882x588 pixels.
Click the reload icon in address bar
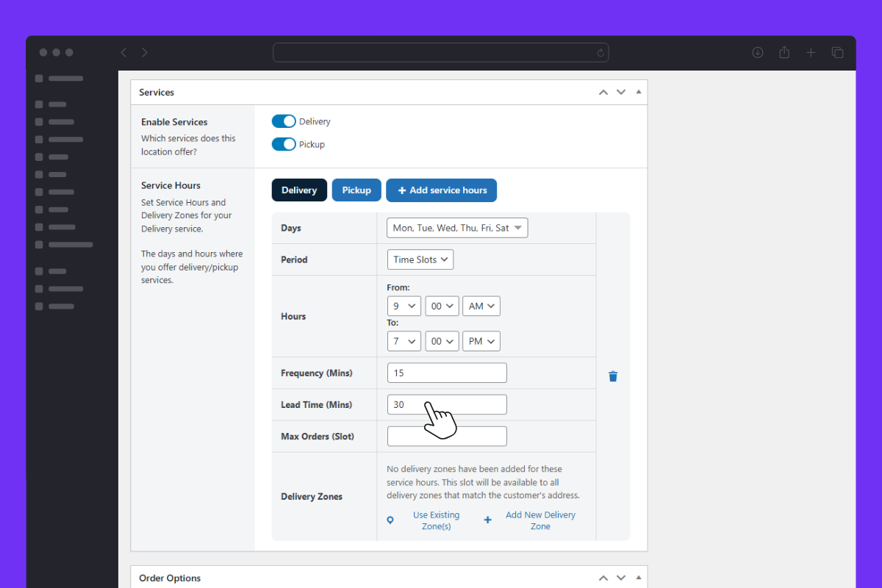(600, 53)
